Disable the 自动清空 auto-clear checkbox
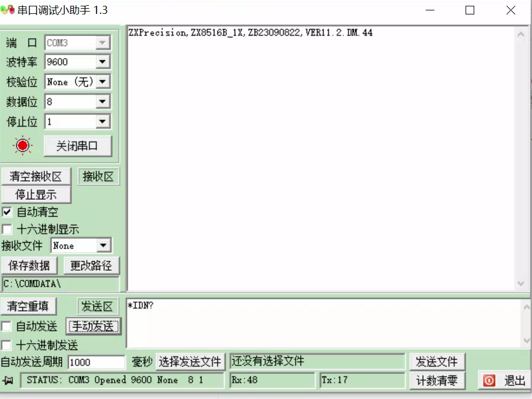This screenshot has height=399, width=532. tap(7, 212)
